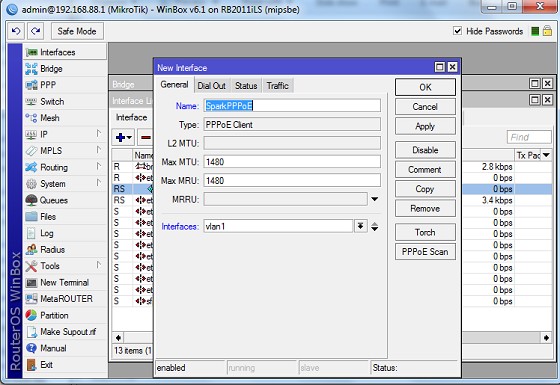Open the IP sidebar icon

(31, 135)
